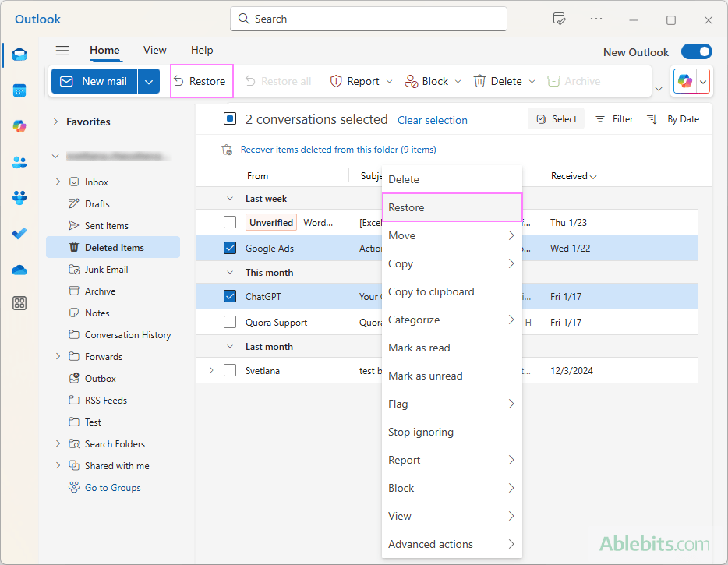This screenshot has width=728, height=565.
Task: Select Mark as unread
Action: 452,376
